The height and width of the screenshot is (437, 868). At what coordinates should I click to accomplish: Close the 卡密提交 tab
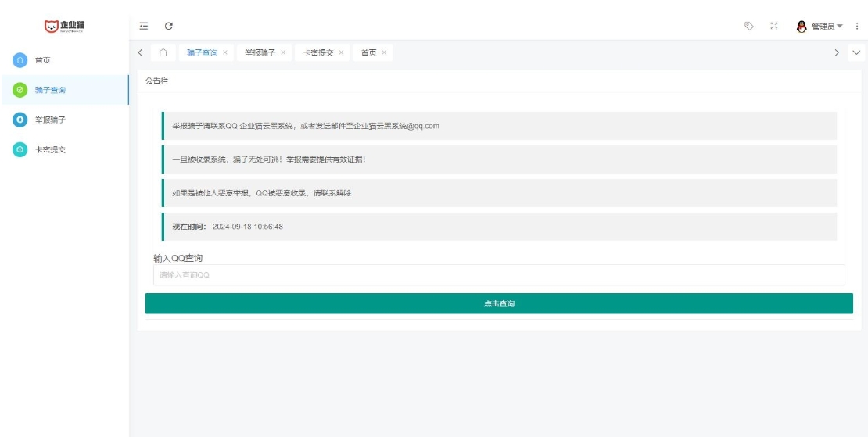pos(341,52)
